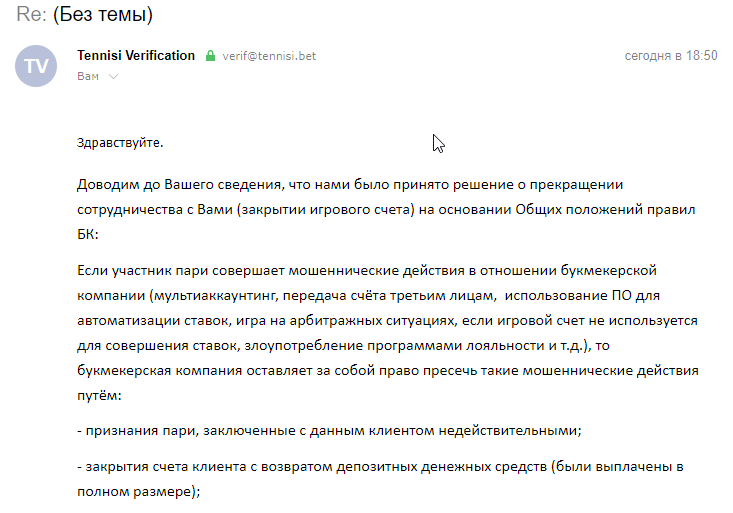This screenshot has width=733, height=513.
Task: Expand recipient details chevron beside Вам
Action: (114, 76)
